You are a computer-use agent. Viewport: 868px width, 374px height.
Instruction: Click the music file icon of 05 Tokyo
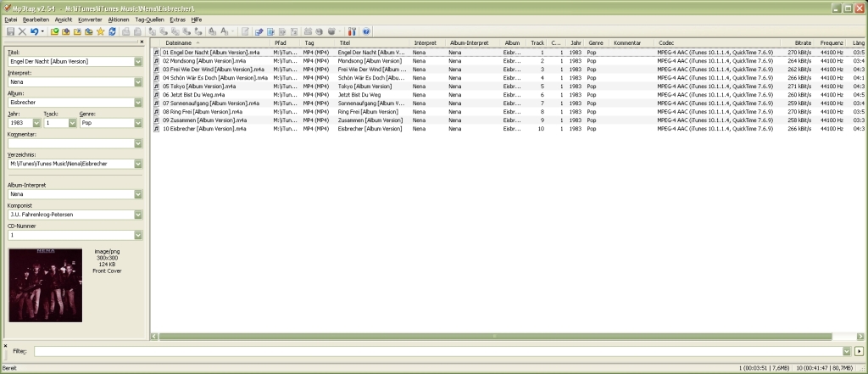coord(157,87)
